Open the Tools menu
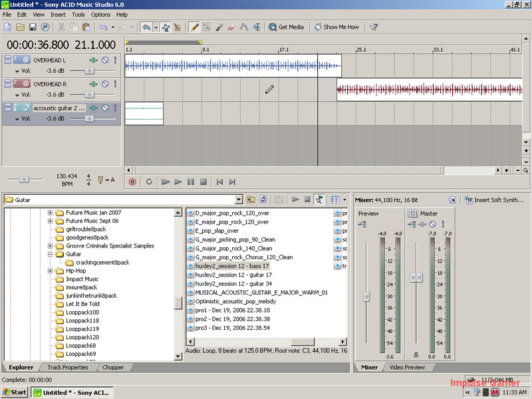The width and height of the screenshot is (532, 399). [78, 15]
